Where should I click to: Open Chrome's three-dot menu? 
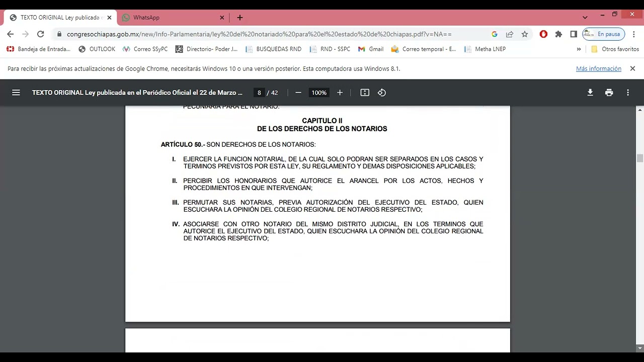point(634,34)
